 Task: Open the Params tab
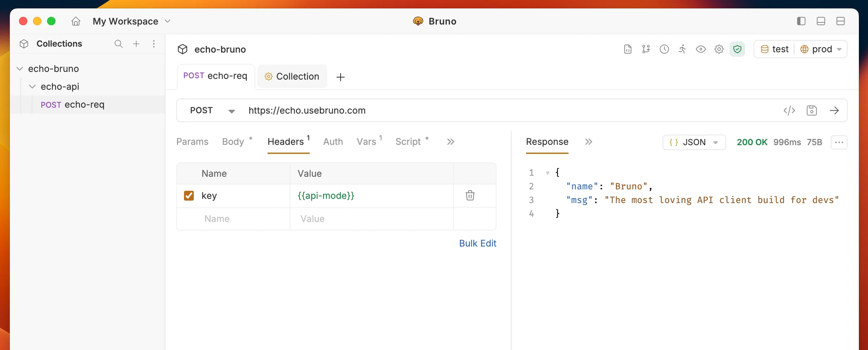[x=192, y=142]
